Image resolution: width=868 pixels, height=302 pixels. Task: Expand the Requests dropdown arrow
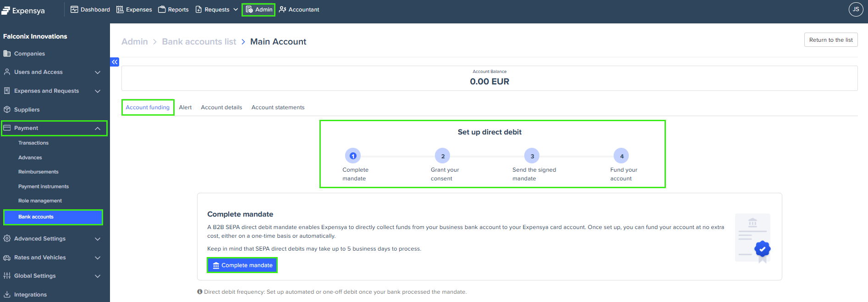[x=236, y=9]
